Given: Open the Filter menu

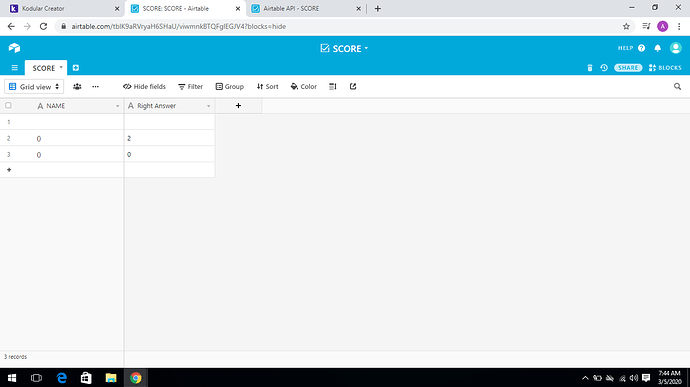Looking at the screenshot, I should point(191,87).
